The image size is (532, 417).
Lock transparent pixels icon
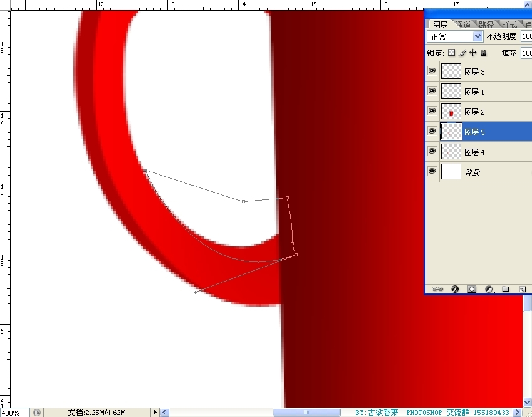point(451,53)
